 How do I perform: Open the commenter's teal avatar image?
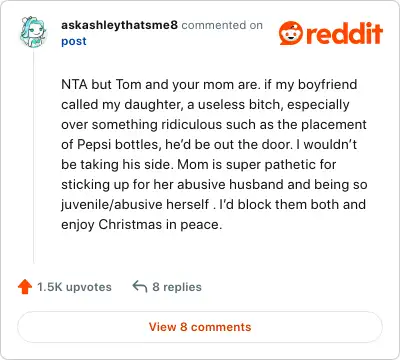33,32
